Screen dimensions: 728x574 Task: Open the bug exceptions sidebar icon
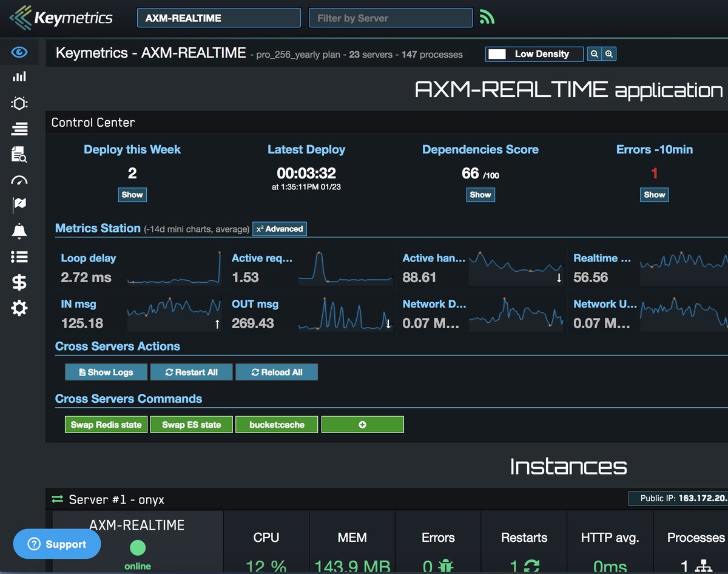coord(19,103)
